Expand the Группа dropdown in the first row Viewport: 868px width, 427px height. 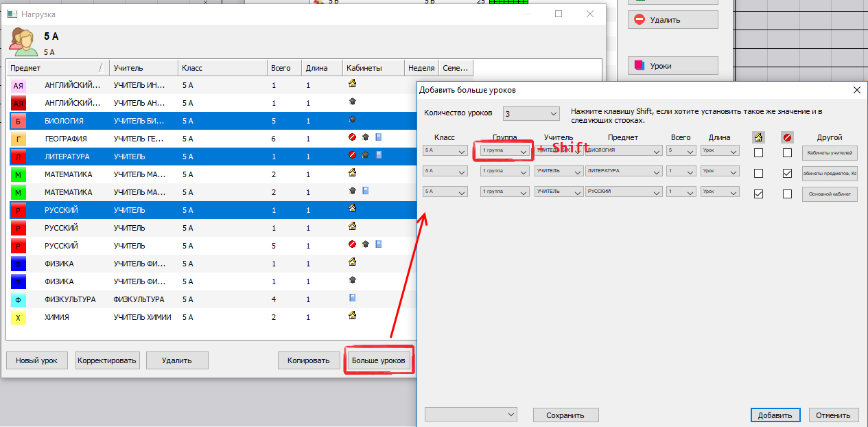point(523,151)
